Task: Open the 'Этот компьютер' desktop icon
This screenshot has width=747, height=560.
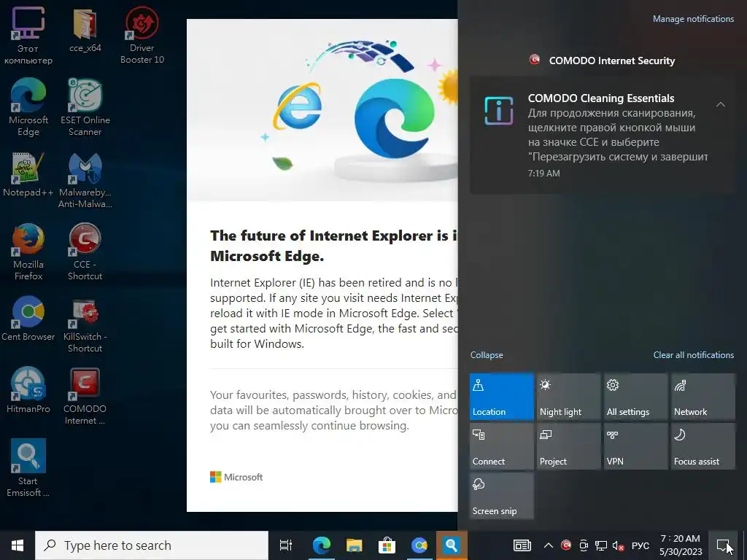Action: (x=28, y=36)
